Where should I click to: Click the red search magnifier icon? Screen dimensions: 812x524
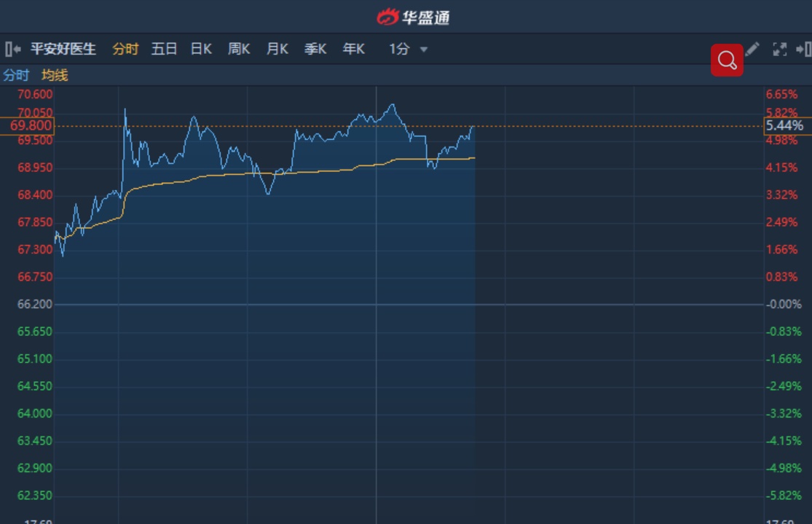click(x=727, y=60)
